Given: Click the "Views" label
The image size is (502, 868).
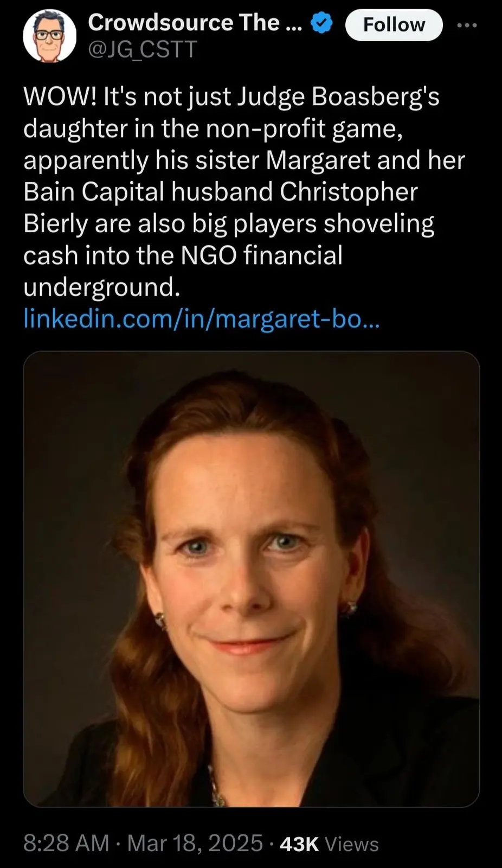Looking at the screenshot, I should [x=351, y=844].
